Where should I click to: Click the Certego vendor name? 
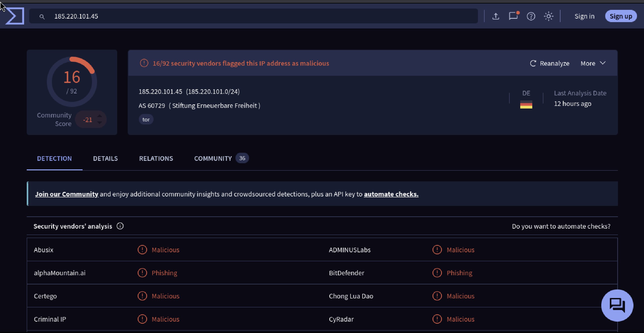coord(45,296)
